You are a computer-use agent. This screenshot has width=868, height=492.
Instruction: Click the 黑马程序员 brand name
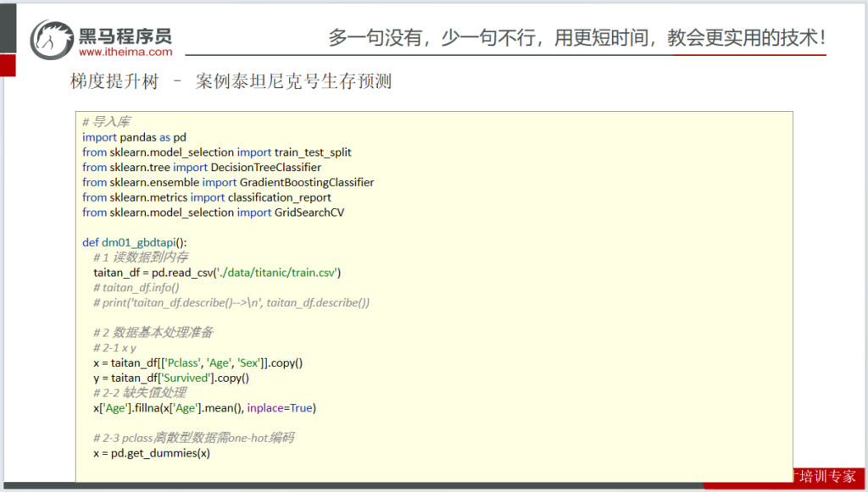tap(125, 35)
